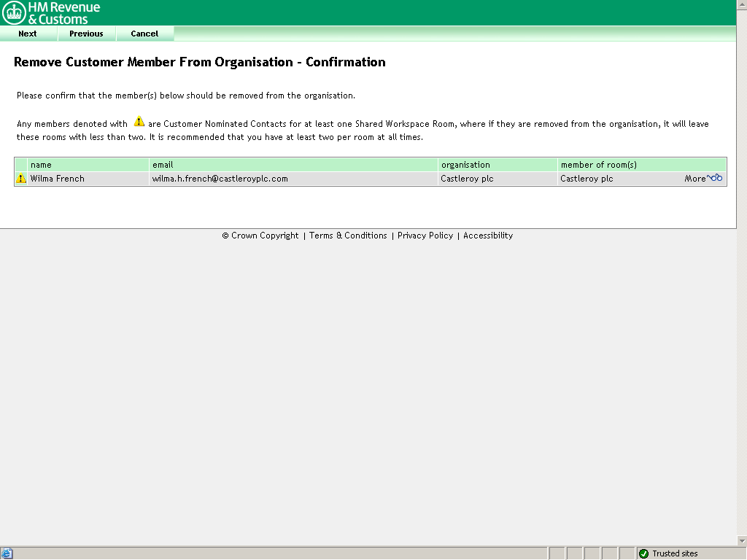Screen dimensions: 747x560
Task: Click the wilma.h.french@castleroyplc.com email cell
Action: [220, 179]
